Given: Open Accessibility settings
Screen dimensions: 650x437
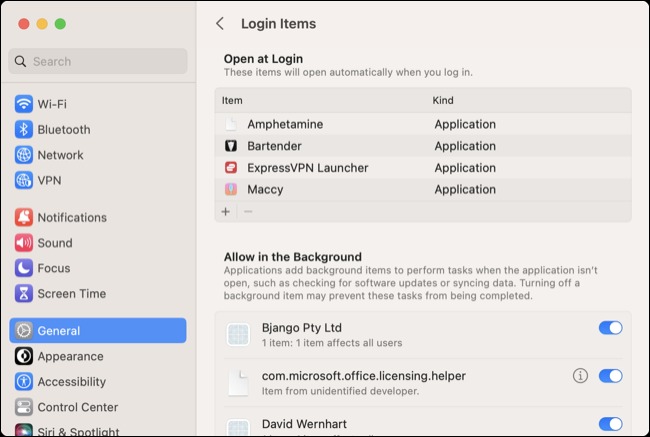Looking at the screenshot, I should pyautogui.click(x=98, y=381).
